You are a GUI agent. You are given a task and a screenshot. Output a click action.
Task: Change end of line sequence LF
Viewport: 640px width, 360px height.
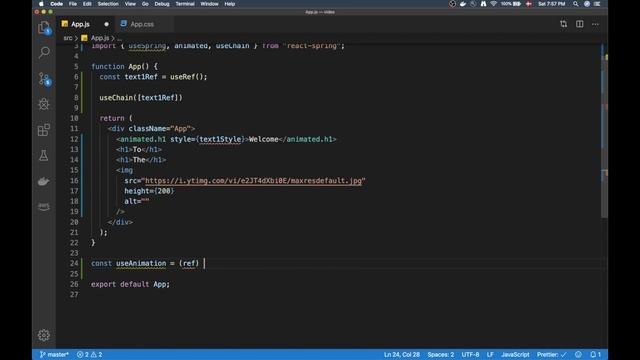coord(490,354)
